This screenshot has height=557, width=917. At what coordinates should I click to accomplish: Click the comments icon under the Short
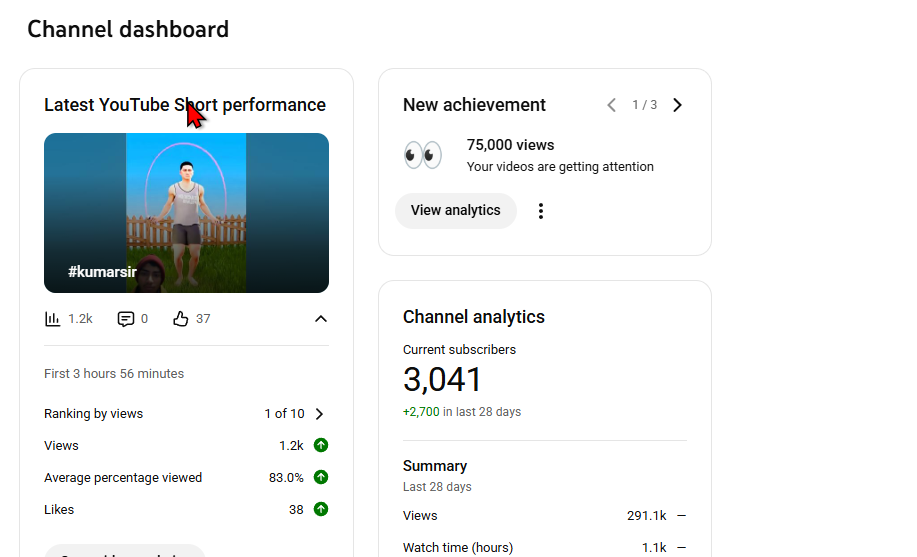pyautogui.click(x=126, y=319)
